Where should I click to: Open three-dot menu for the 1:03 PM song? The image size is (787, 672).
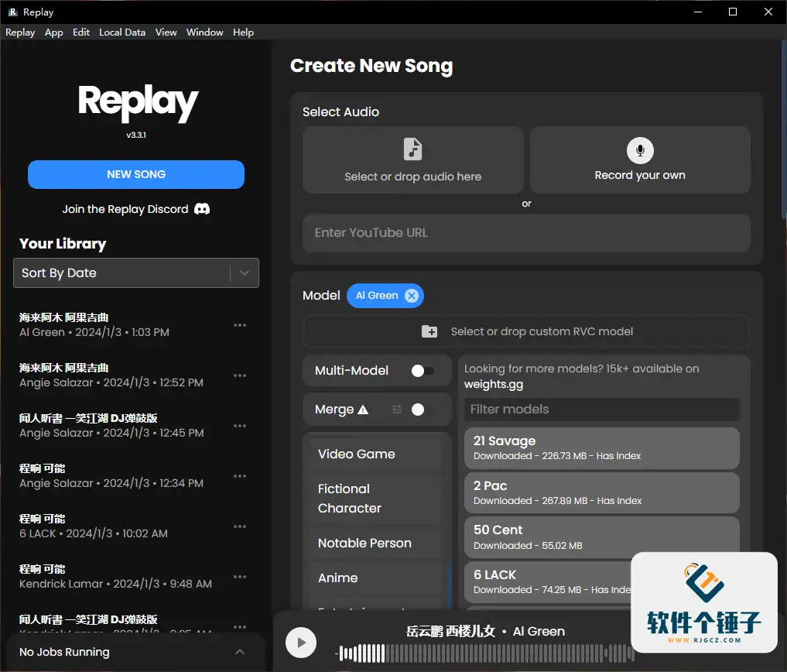(x=240, y=325)
